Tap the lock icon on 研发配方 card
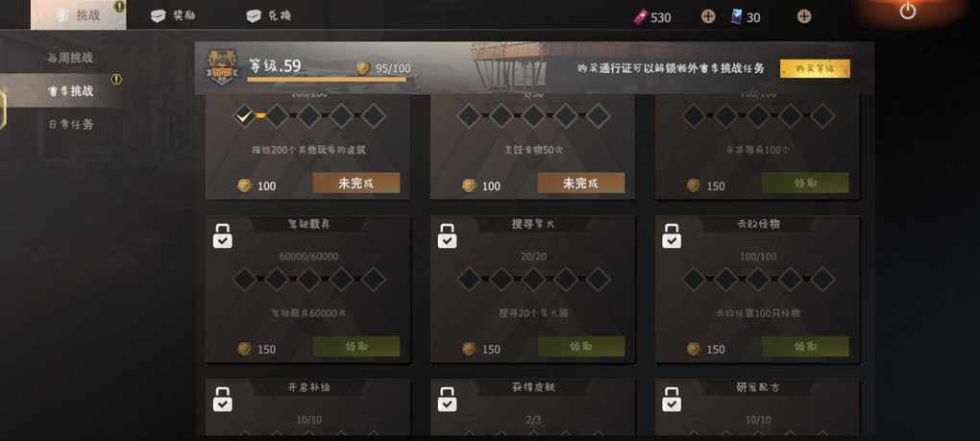The width and height of the screenshot is (980, 441). 672,399
